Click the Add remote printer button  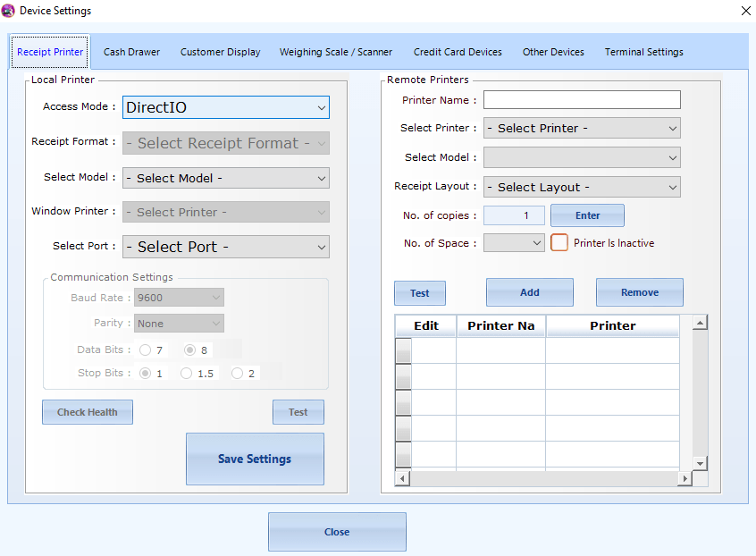click(529, 292)
